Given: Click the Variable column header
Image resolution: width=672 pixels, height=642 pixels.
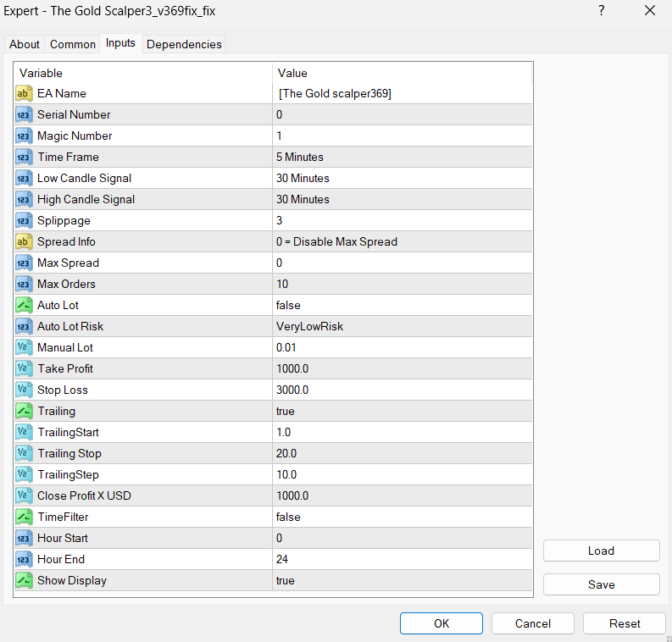Looking at the screenshot, I should [42, 73].
